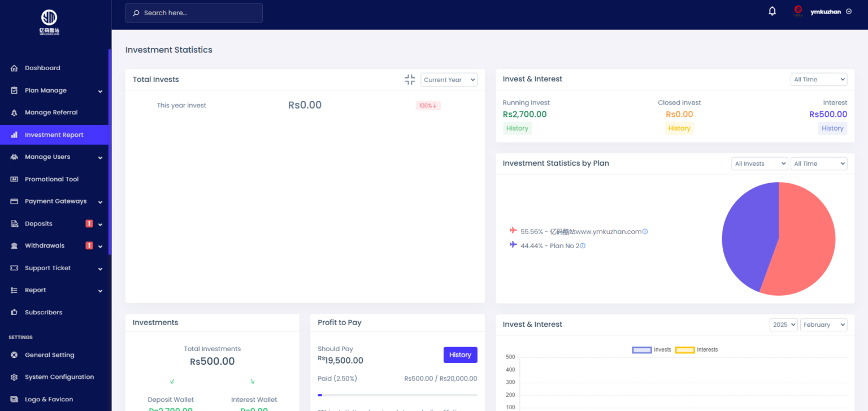This screenshot has width=868, height=411.
Task: Collapse the Total Invests fullscreen icon
Action: point(410,80)
